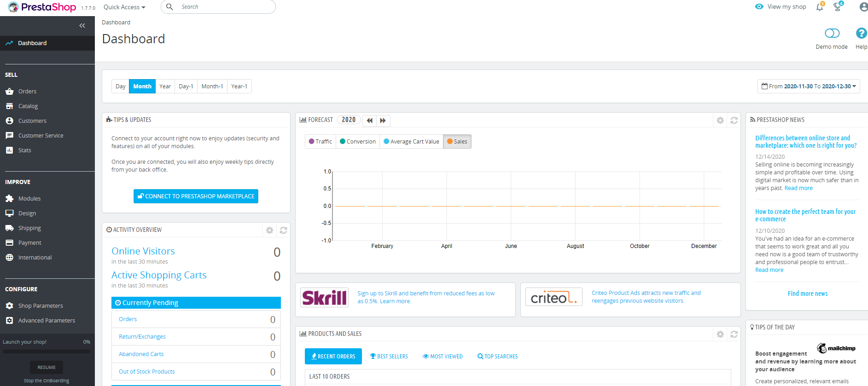Go to previous forecast year
This screenshot has height=386, width=868.
point(370,121)
